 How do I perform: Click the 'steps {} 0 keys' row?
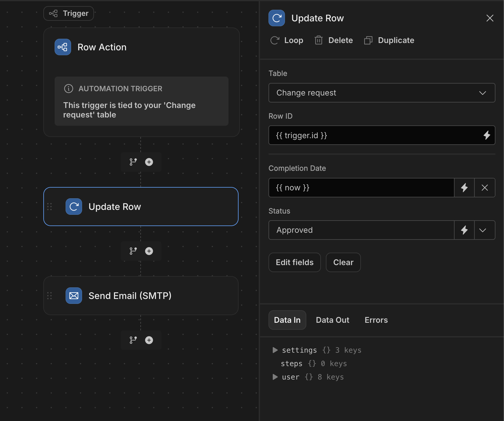click(314, 364)
